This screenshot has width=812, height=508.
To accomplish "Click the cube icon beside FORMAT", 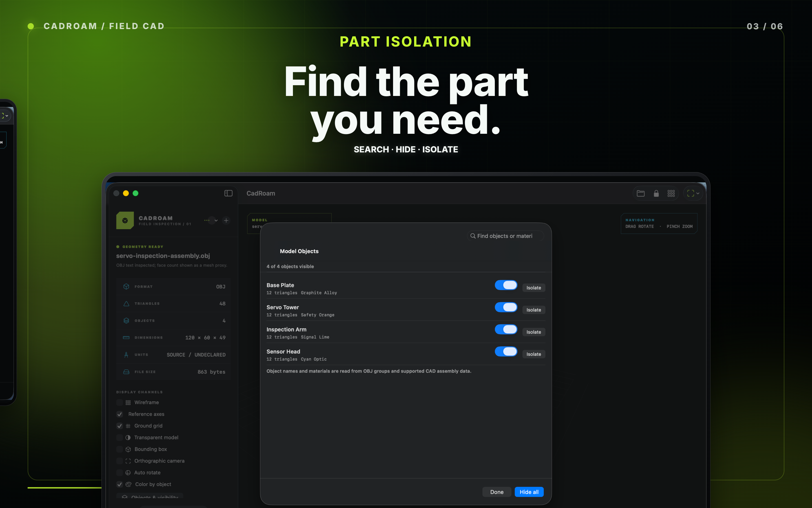I will coord(126,286).
